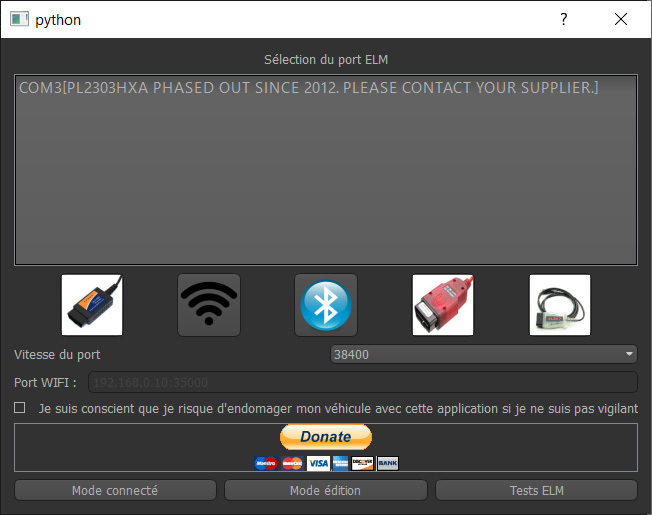
Task: Choose the WiFi connection icon
Action: tap(209, 305)
